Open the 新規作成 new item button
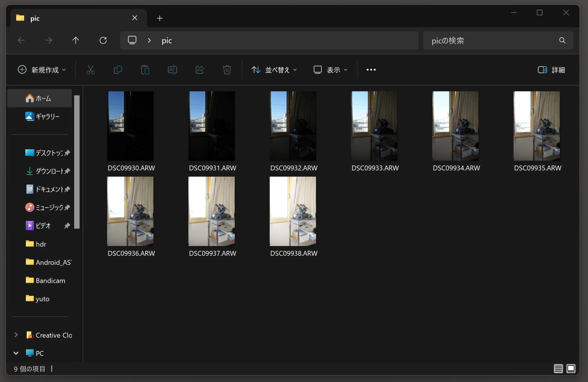 click(42, 70)
